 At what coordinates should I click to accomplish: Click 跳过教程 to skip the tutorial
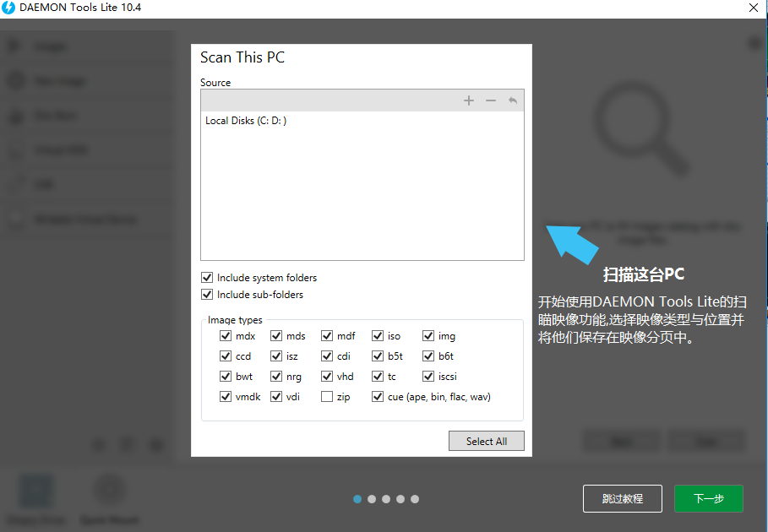(623, 498)
